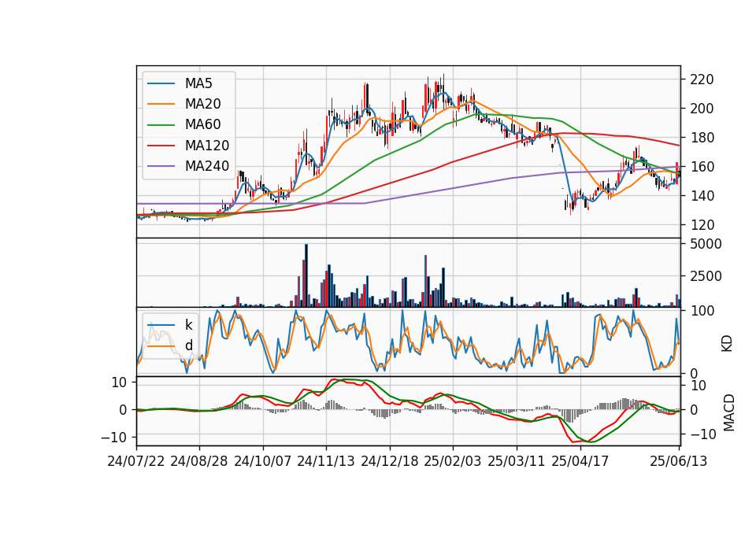Image resolution: width=756 pixels, height=543 pixels.
Task: Click the 25/03/11 date axis label
Action: point(517,461)
